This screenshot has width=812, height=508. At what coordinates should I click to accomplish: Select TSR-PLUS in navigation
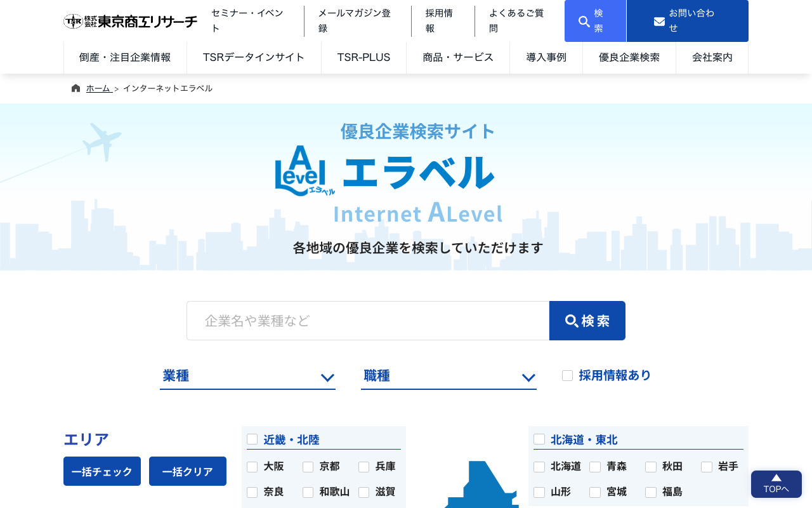point(363,58)
